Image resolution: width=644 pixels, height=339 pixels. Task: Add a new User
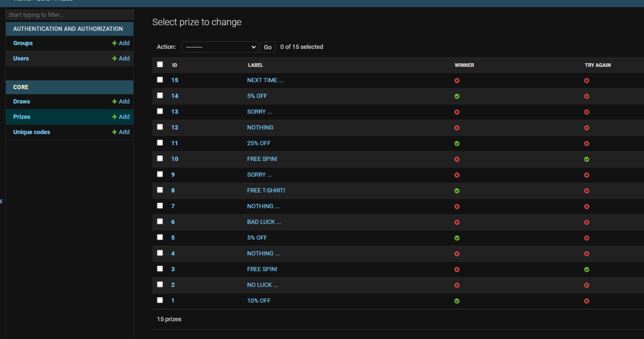click(x=121, y=58)
